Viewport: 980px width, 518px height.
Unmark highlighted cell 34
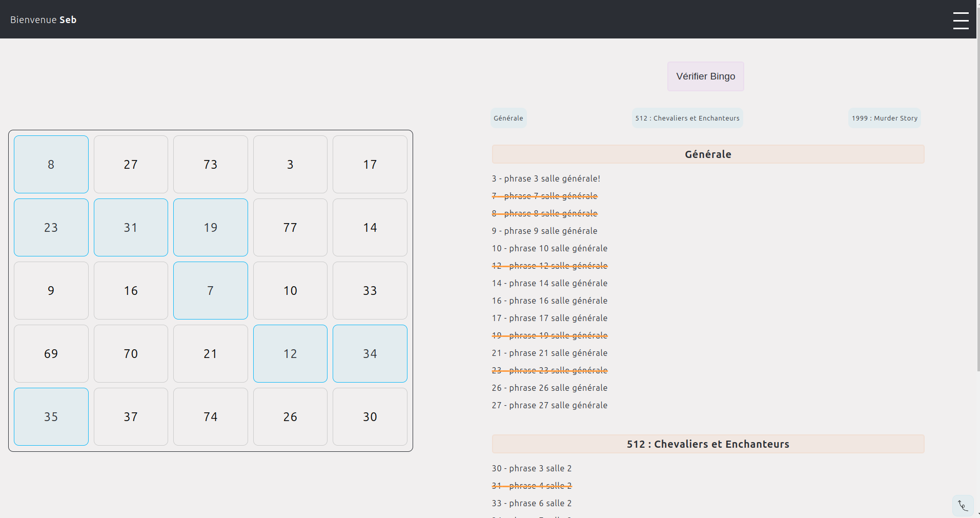[x=370, y=353]
